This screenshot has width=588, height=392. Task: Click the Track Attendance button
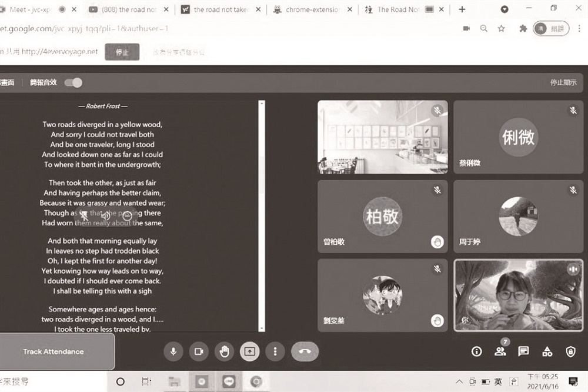click(54, 352)
